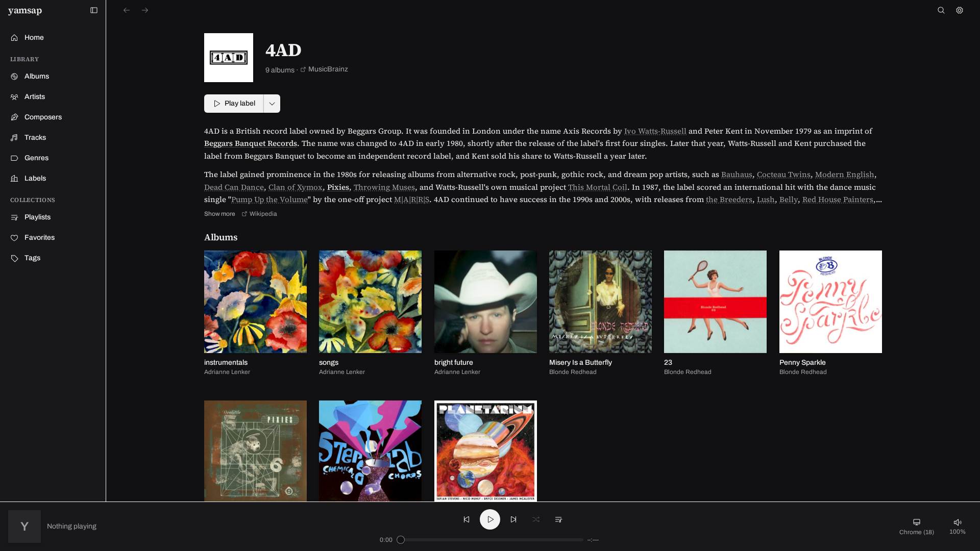Open the Misery Is a Butterfly cover

[600, 302]
